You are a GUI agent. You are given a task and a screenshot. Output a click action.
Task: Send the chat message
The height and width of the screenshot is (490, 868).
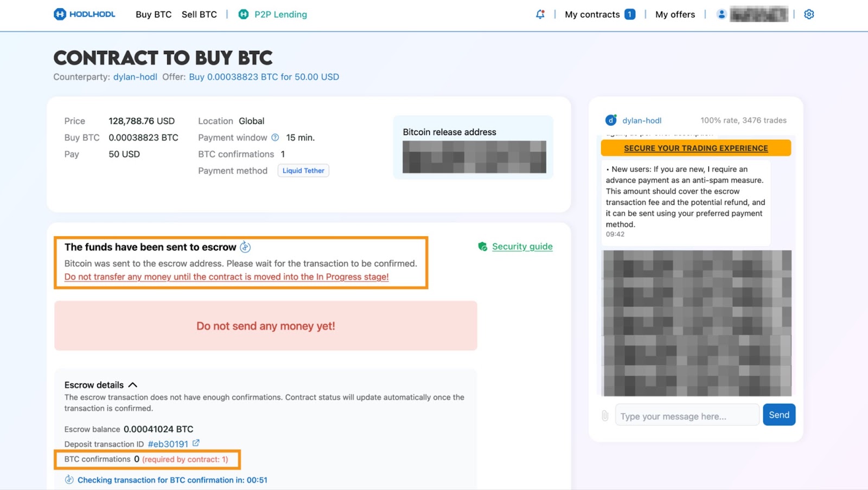pos(779,415)
